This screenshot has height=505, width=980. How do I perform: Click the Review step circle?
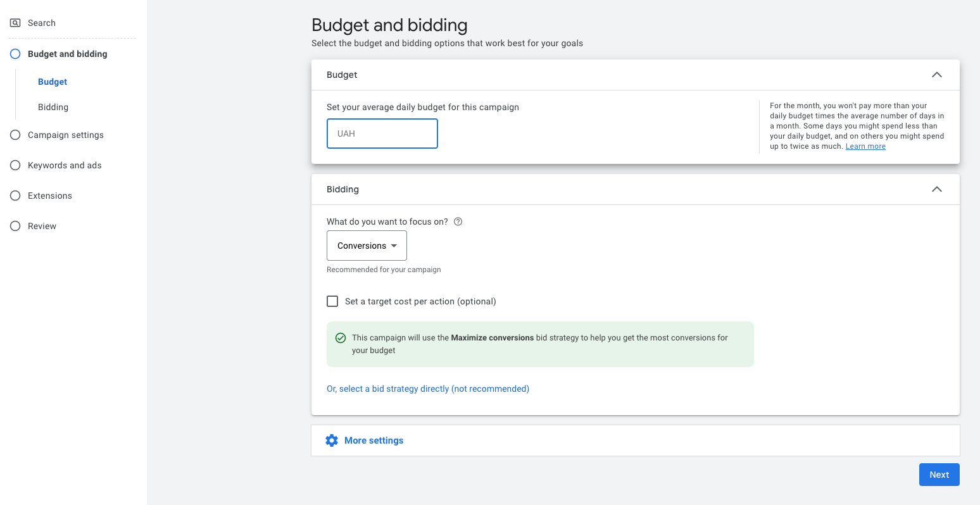pos(15,226)
